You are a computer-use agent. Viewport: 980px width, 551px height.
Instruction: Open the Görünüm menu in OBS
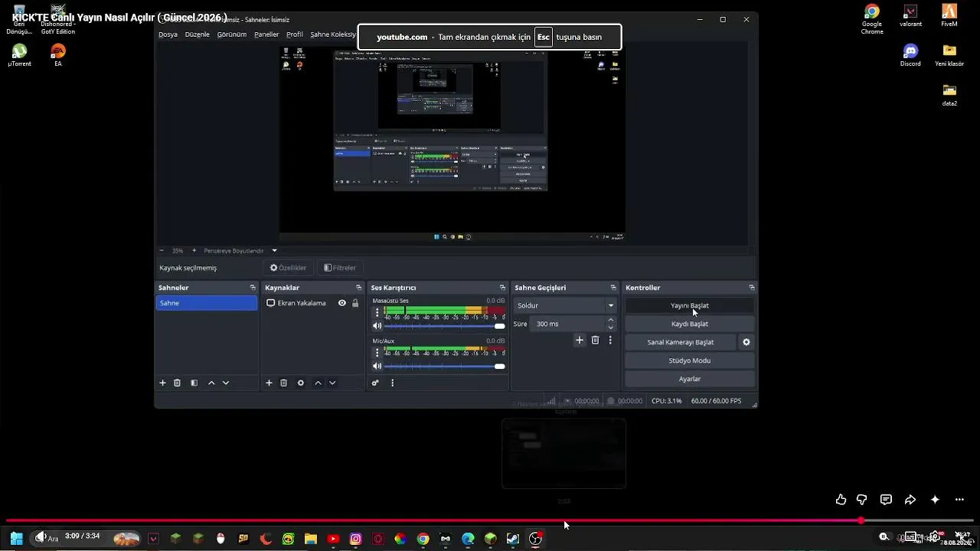pyautogui.click(x=231, y=34)
